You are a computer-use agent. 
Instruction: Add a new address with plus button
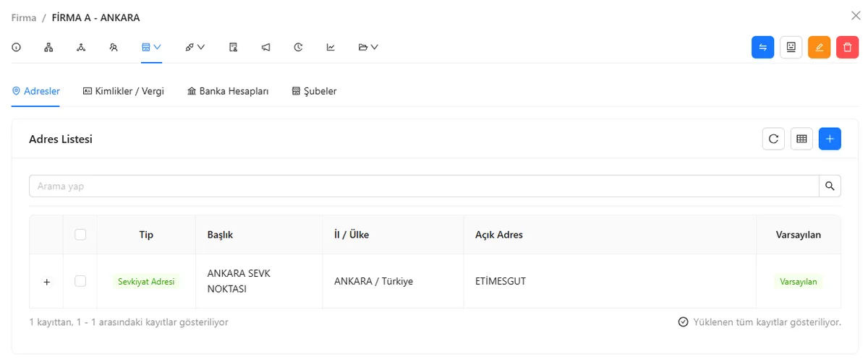coord(830,139)
